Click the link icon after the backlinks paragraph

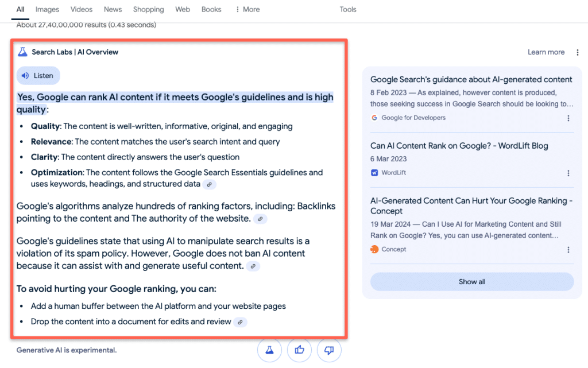point(260,219)
